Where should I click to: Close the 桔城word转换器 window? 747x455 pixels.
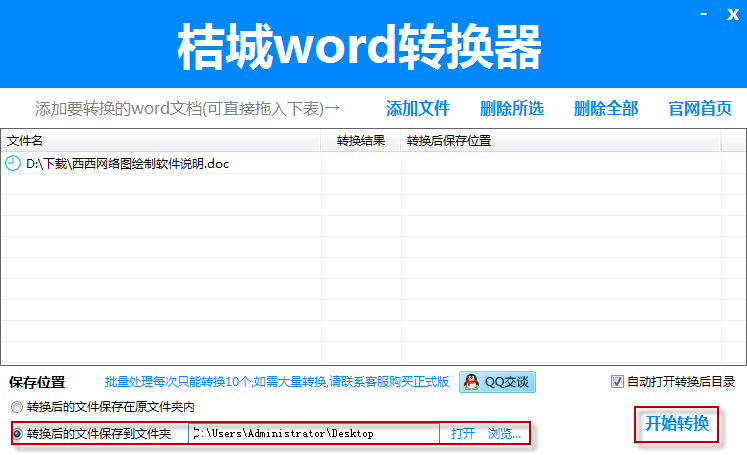pos(732,13)
